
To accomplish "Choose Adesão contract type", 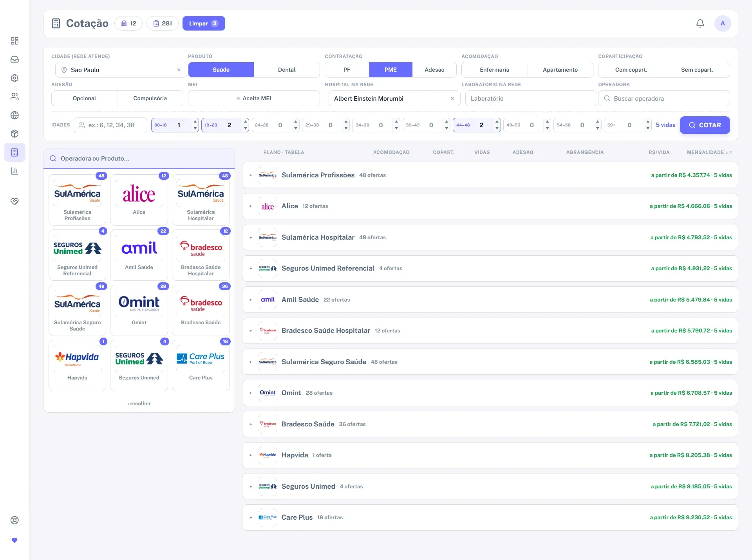I will 434,70.
